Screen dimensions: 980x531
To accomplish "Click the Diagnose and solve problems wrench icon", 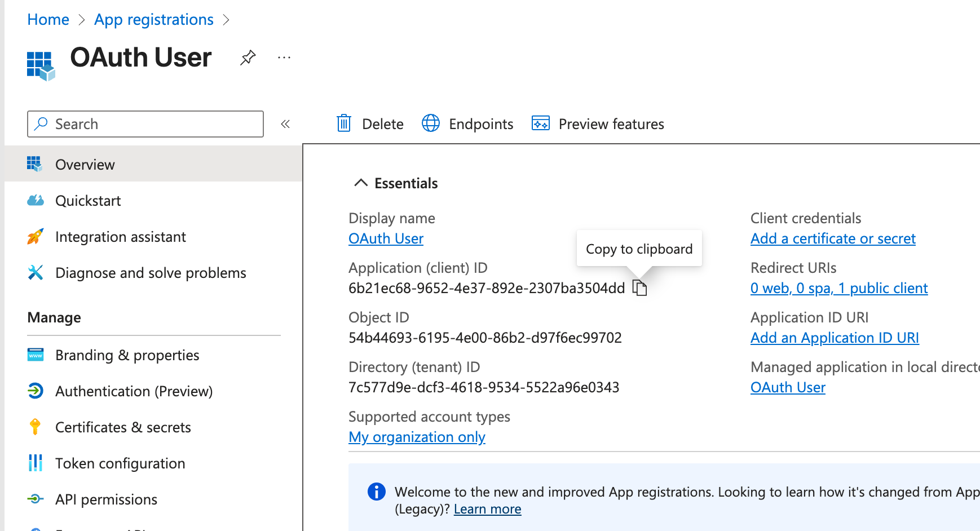I will tap(36, 272).
